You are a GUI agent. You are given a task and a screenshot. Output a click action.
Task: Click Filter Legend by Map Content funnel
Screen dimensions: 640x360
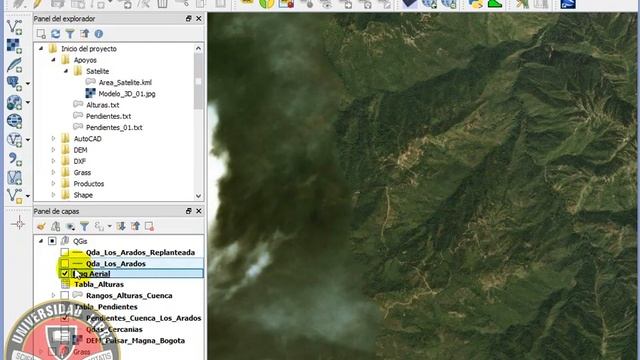coord(84,226)
